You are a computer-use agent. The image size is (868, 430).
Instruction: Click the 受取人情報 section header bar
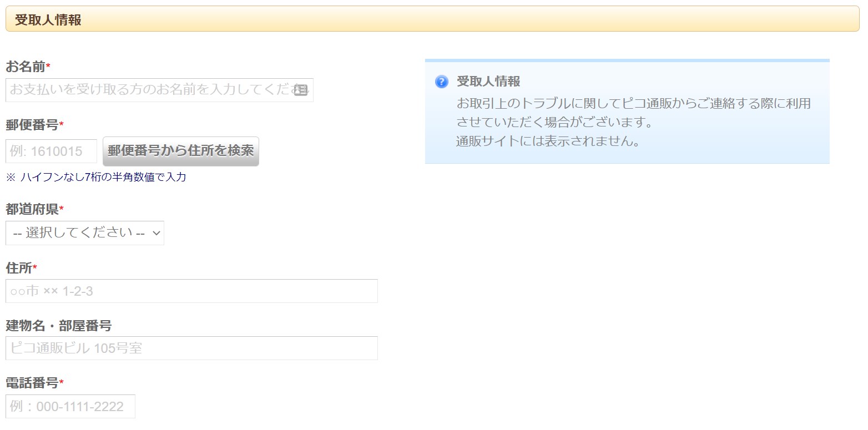(x=432, y=19)
